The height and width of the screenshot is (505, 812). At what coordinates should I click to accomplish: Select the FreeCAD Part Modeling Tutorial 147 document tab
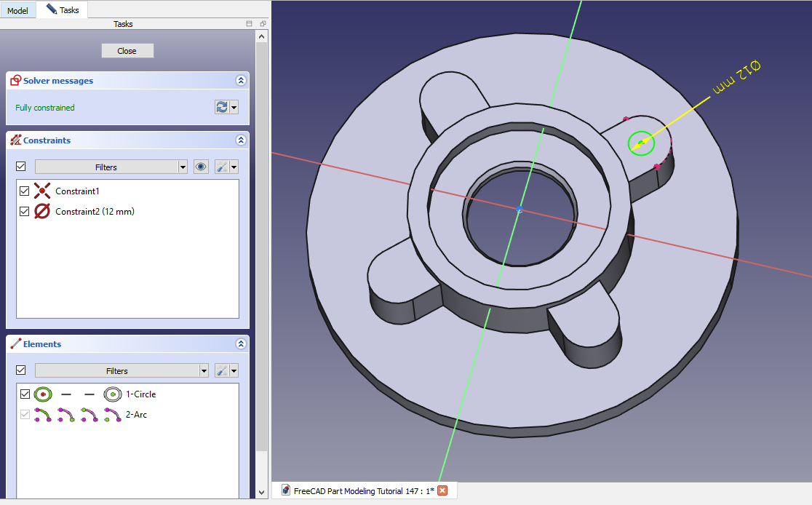(364, 490)
